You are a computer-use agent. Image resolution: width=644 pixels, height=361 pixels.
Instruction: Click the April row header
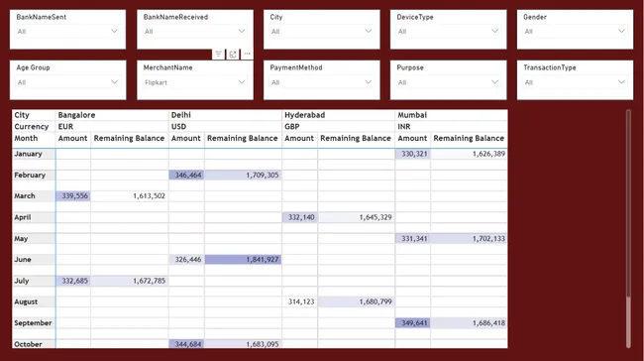(x=34, y=217)
